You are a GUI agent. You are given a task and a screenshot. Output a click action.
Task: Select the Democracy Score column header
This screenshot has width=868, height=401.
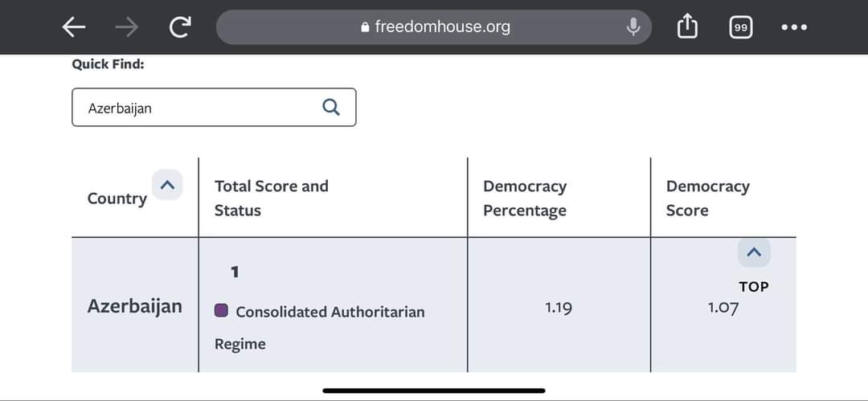[x=707, y=198]
